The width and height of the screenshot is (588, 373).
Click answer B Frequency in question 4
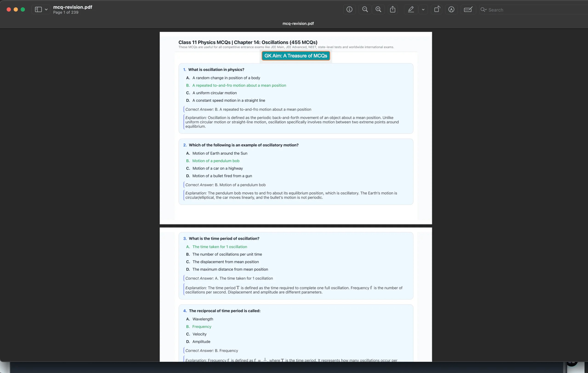click(201, 326)
